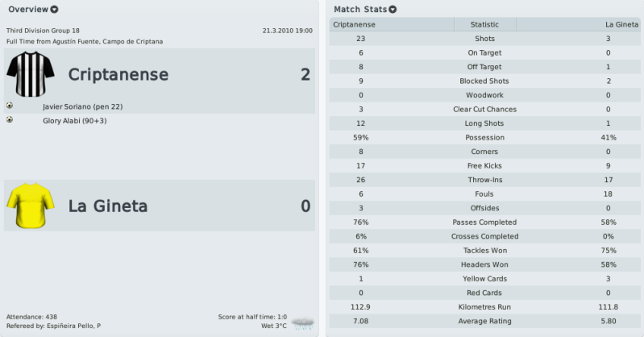
Task: Open Third Division Group 18 competition
Action: click(x=43, y=31)
